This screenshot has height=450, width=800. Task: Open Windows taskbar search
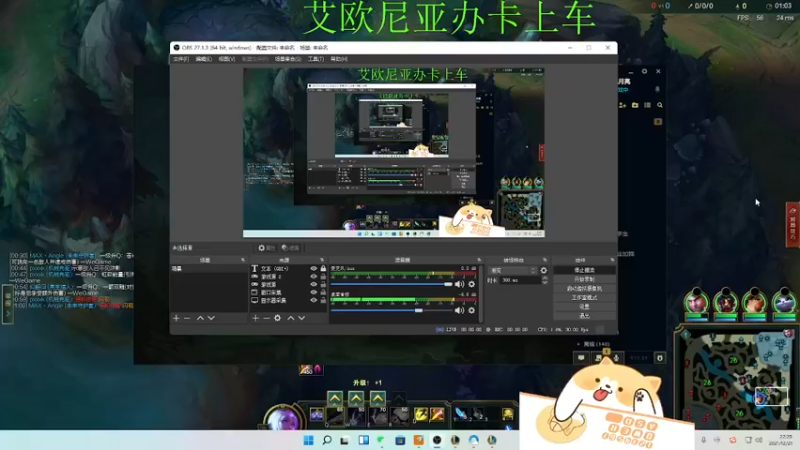tap(327, 440)
